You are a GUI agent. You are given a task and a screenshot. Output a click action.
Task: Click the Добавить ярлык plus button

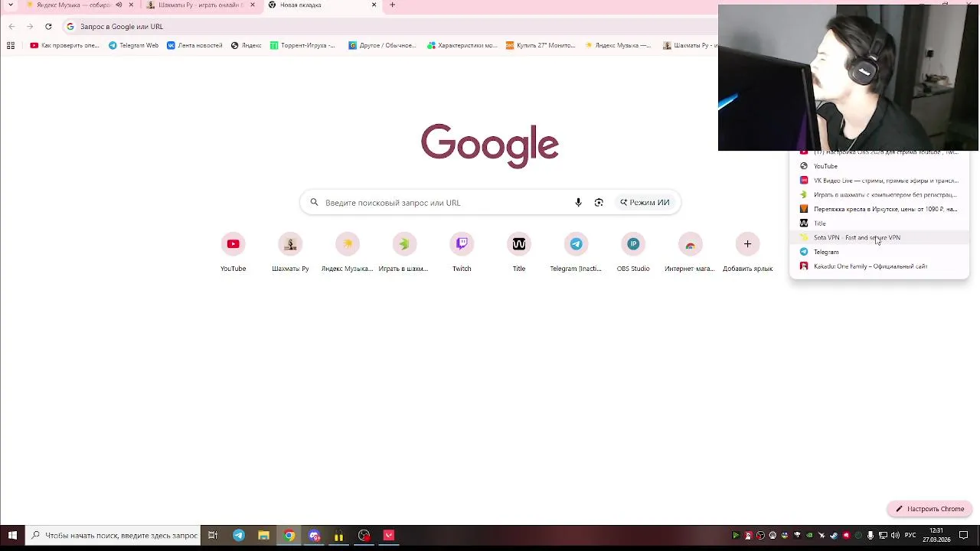pyautogui.click(x=747, y=244)
